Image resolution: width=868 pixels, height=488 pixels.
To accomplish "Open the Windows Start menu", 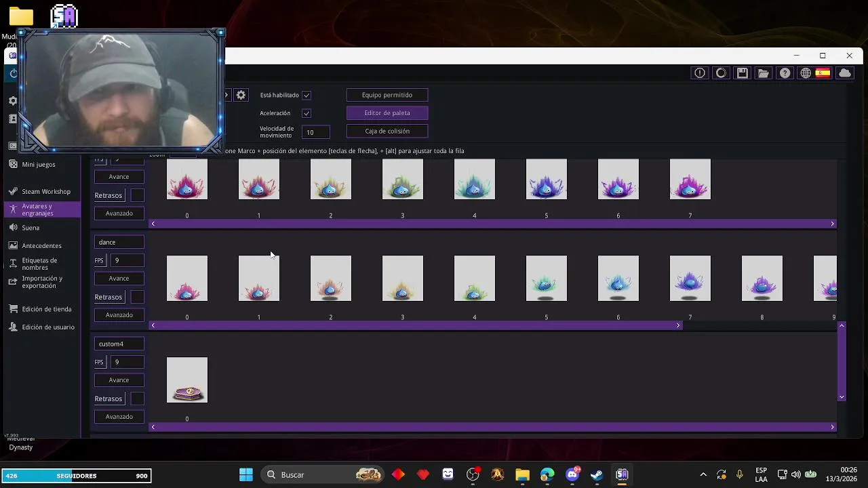I will (x=246, y=474).
